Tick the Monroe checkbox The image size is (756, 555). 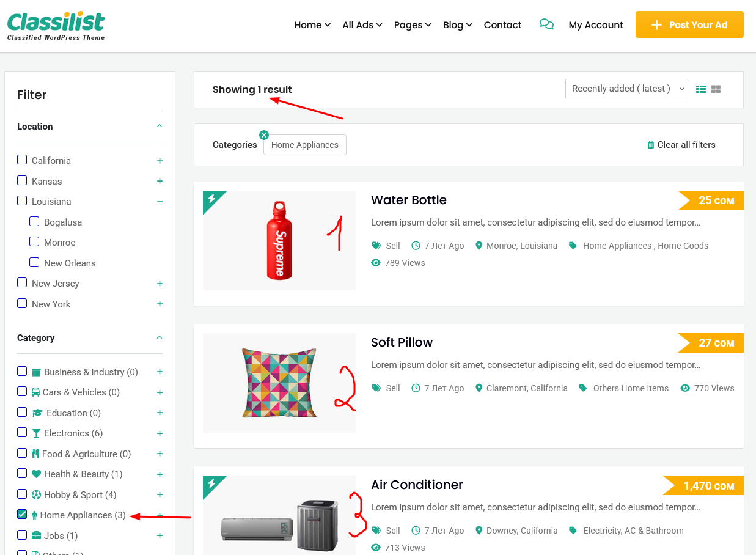click(x=34, y=241)
